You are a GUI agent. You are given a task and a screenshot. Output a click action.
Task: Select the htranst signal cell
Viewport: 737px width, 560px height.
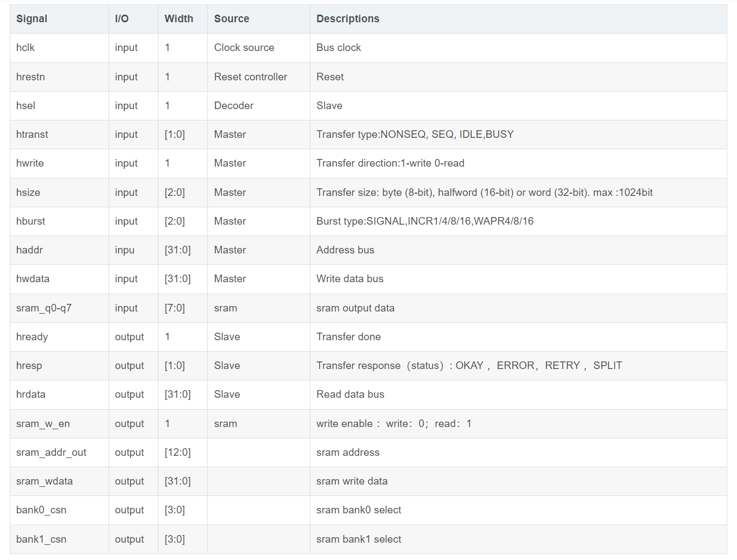32,135
